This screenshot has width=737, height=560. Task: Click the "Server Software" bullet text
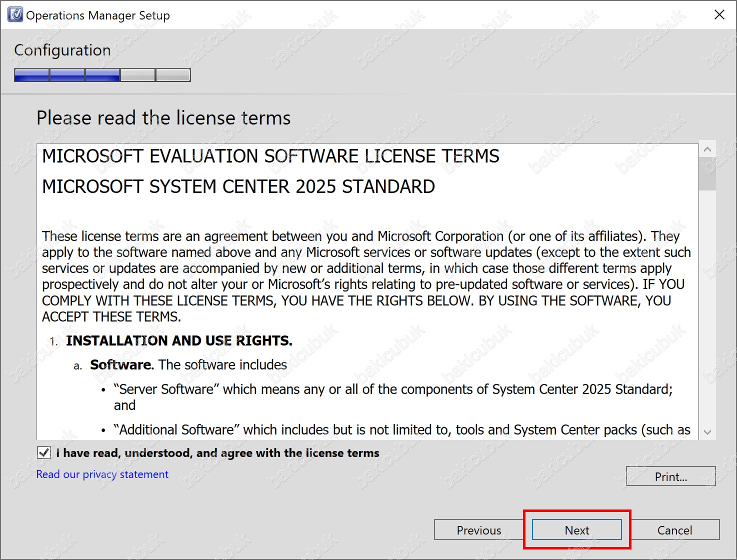393,397
